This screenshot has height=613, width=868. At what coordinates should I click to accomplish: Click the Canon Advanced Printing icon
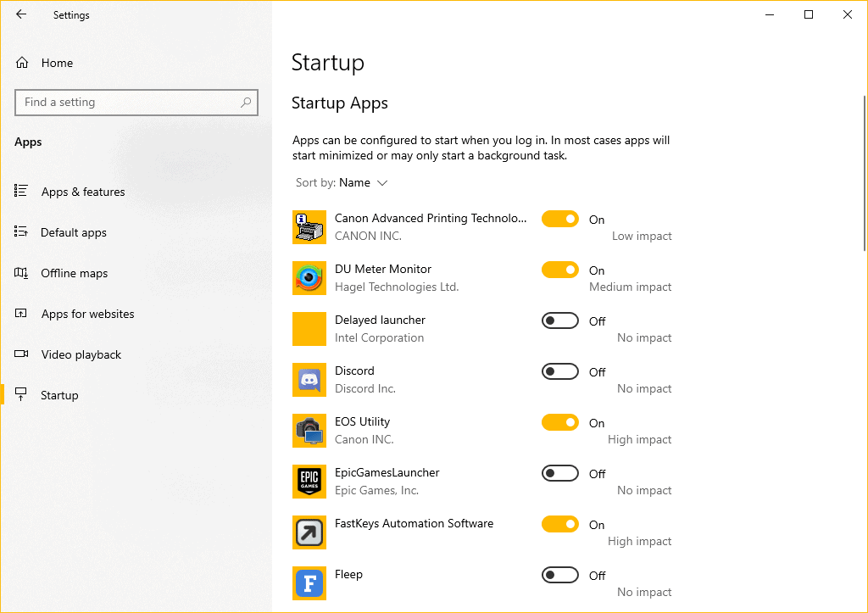point(309,227)
